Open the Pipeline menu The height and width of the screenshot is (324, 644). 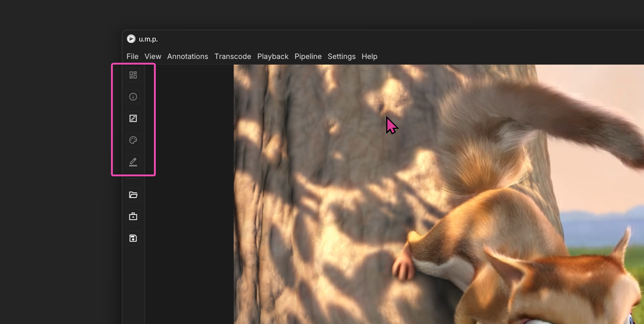308,56
